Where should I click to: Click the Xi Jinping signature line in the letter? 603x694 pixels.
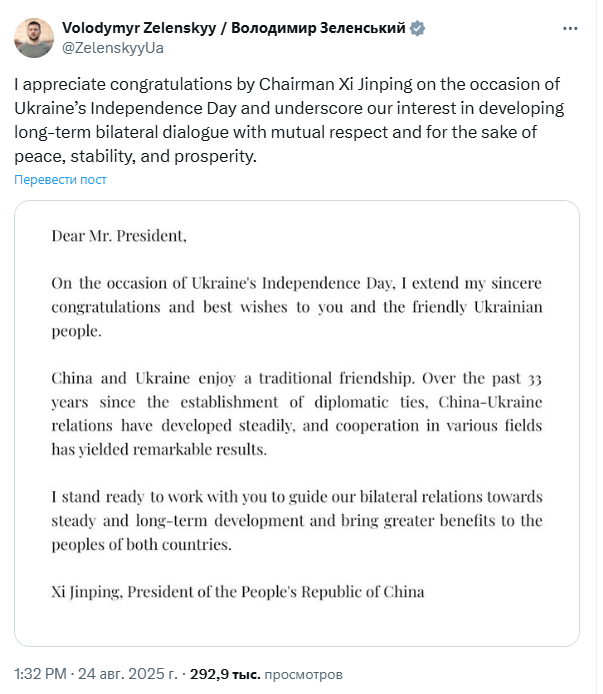(x=238, y=591)
